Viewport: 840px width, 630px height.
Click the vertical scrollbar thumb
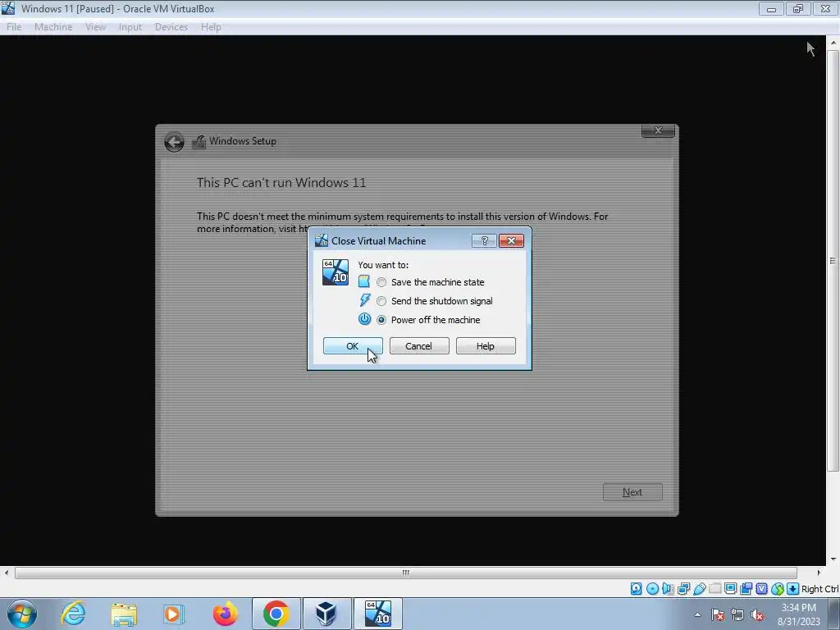pos(833,261)
